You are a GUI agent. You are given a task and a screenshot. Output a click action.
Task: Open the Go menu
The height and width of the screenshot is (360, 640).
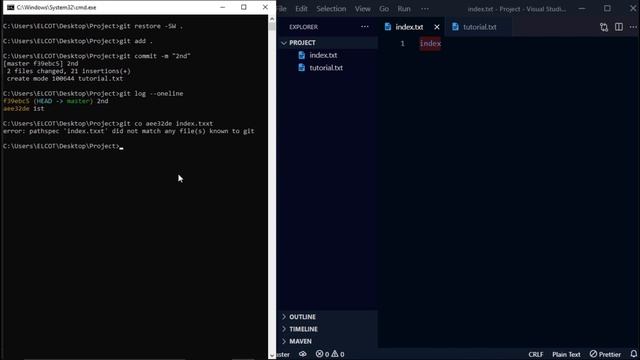pyautogui.click(x=384, y=9)
